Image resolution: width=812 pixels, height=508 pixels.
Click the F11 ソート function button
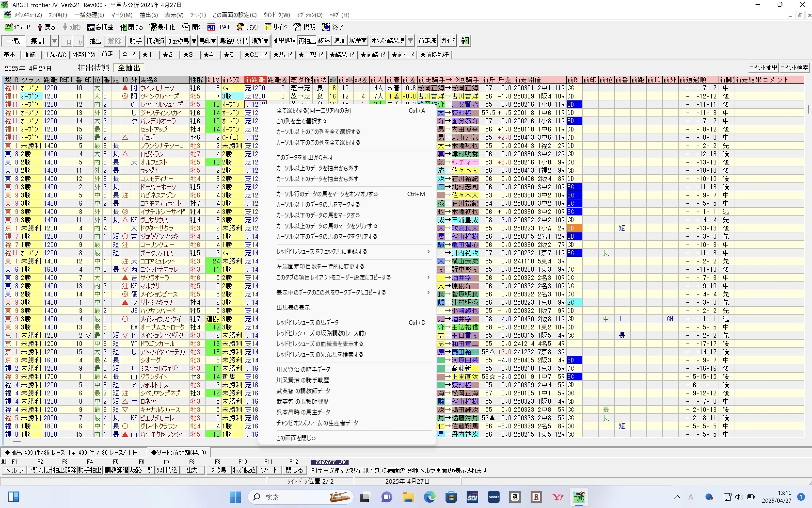click(x=269, y=470)
